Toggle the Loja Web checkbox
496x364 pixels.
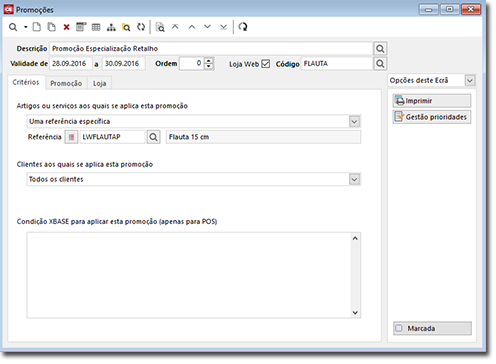(266, 64)
